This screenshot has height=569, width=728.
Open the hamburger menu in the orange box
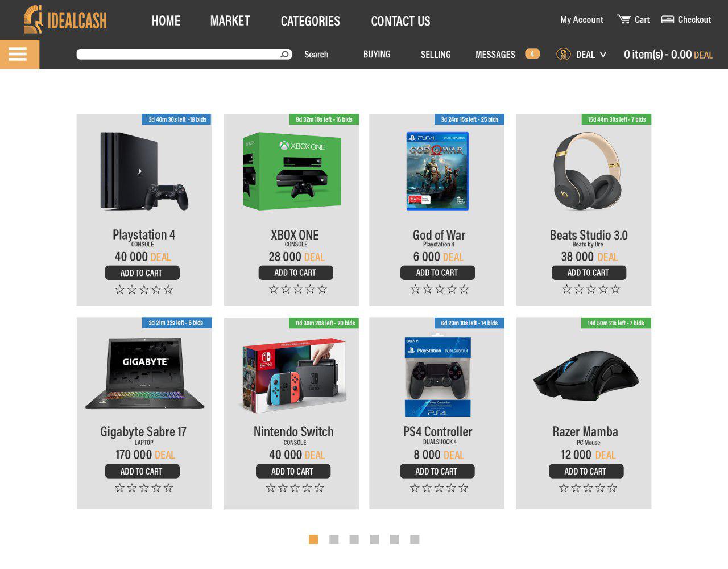18,54
